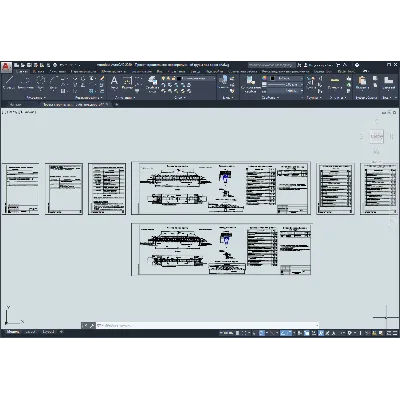Add new drawing tab with plus button
The image size is (400, 400).
click(x=116, y=104)
